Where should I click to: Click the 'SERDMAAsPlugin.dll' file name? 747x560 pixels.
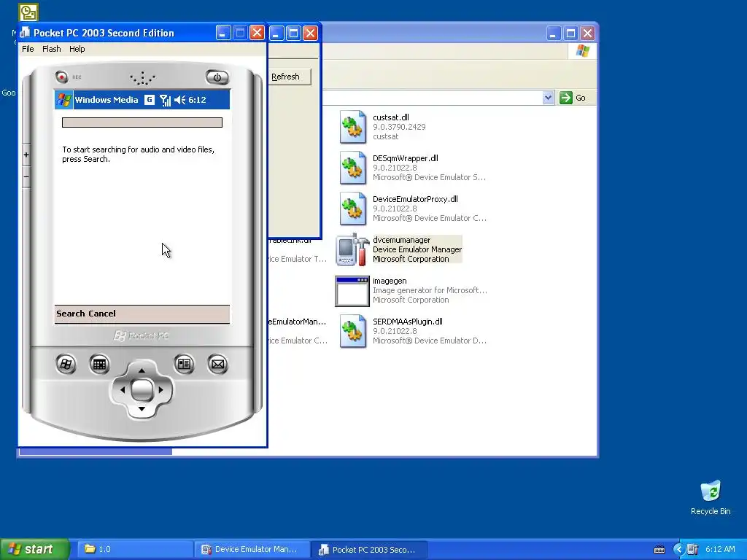click(x=408, y=322)
